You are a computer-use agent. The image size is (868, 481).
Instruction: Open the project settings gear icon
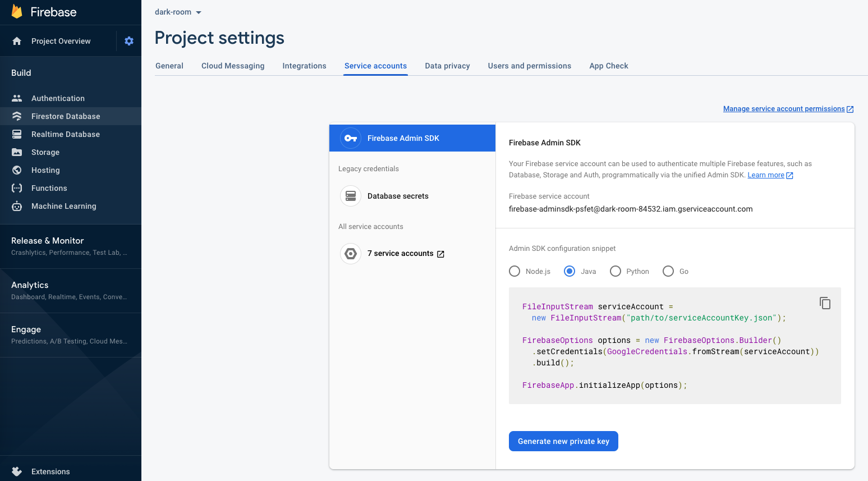(129, 41)
